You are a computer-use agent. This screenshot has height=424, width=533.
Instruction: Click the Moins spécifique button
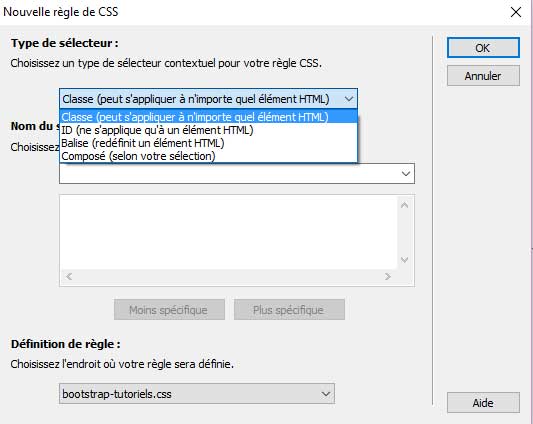coord(169,310)
